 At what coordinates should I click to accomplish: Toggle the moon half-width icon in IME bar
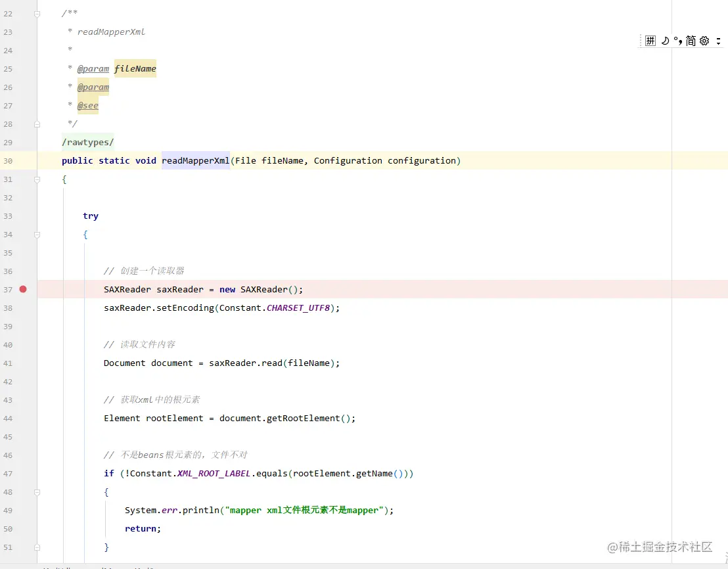pos(665,41)
